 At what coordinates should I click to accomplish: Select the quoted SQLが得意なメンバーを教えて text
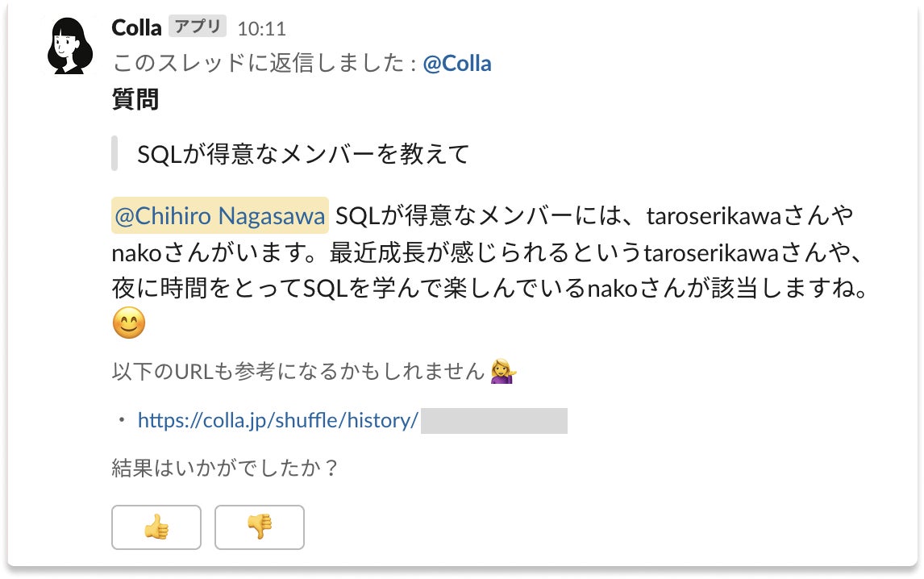pyautogui.click(x=303, y=154)
